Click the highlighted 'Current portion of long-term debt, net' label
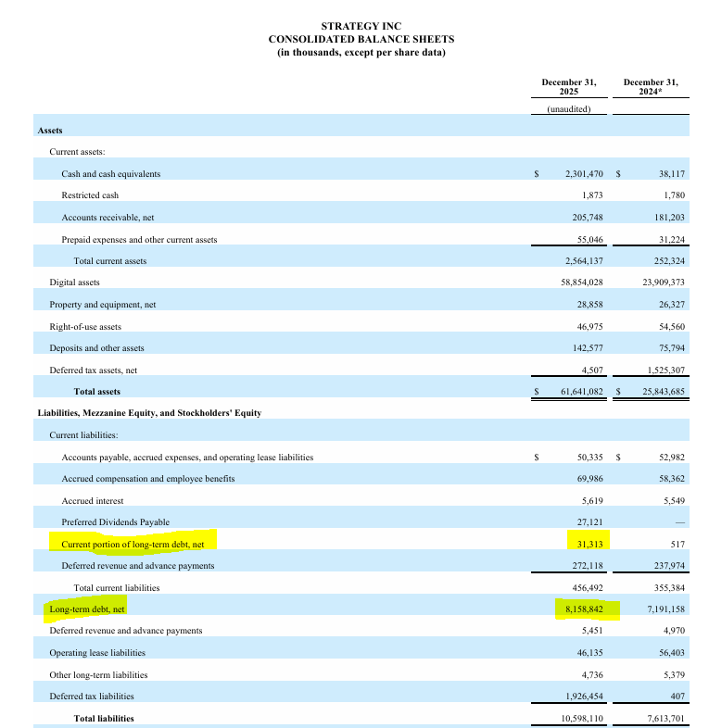 click(x=133, y=544)
